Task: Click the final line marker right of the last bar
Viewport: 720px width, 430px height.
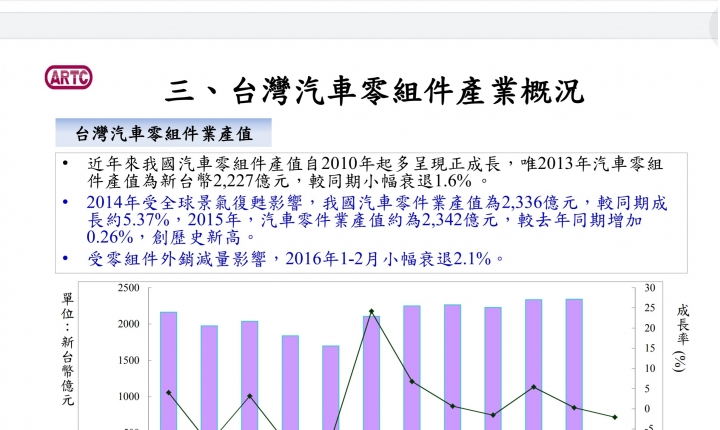Action: (x=614, y=417)
